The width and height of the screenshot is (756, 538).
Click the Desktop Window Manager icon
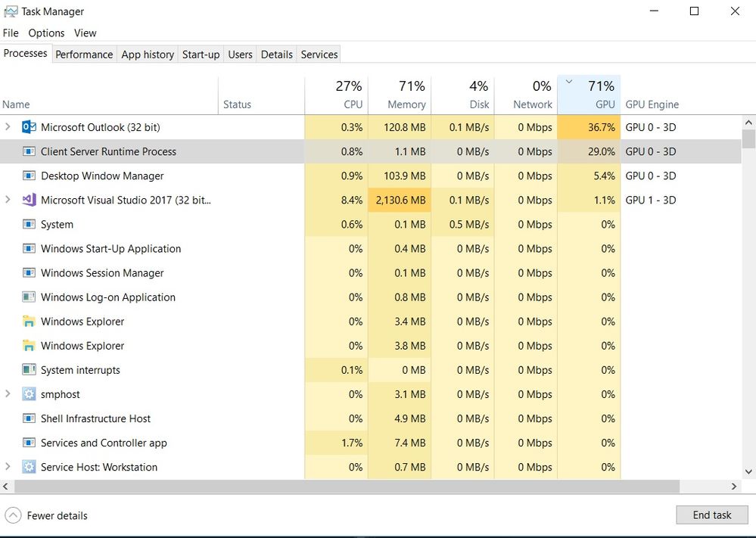[29, 176]
